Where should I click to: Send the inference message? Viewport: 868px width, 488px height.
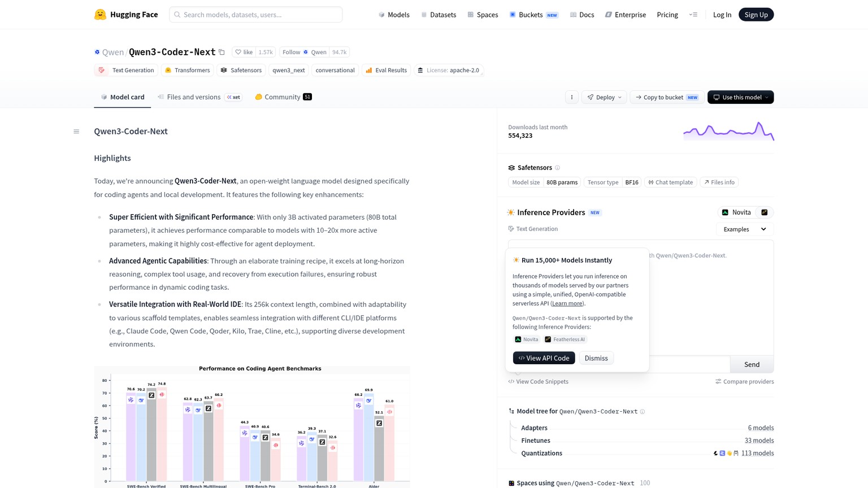[752, 364]
